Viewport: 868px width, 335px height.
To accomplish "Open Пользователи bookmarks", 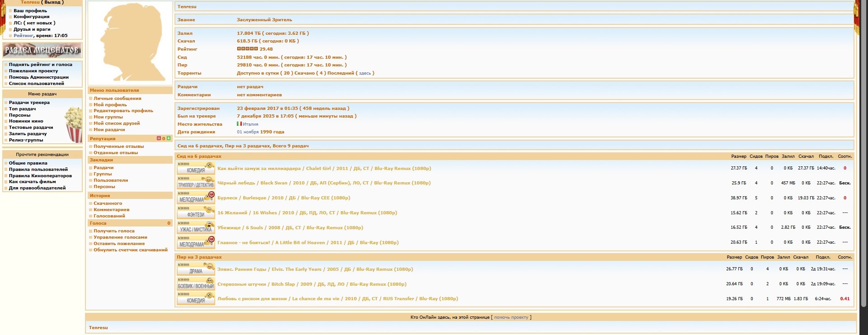I will click(x=111, y=180).
